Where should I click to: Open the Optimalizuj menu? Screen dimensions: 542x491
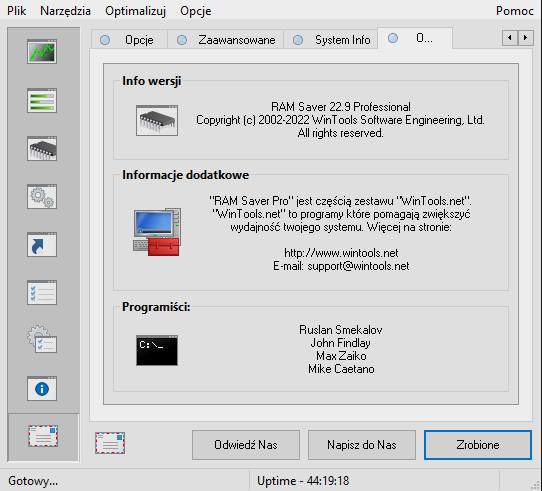click(136, 11)
